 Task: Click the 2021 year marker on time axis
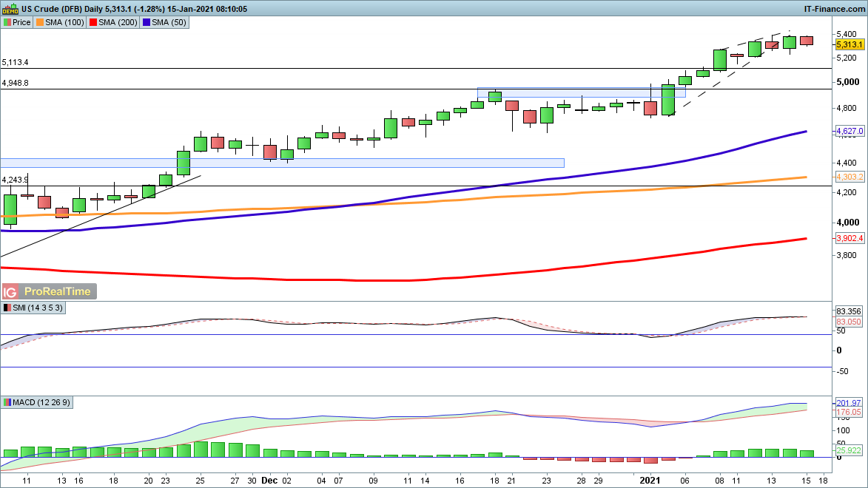click(x=650, y=480)
